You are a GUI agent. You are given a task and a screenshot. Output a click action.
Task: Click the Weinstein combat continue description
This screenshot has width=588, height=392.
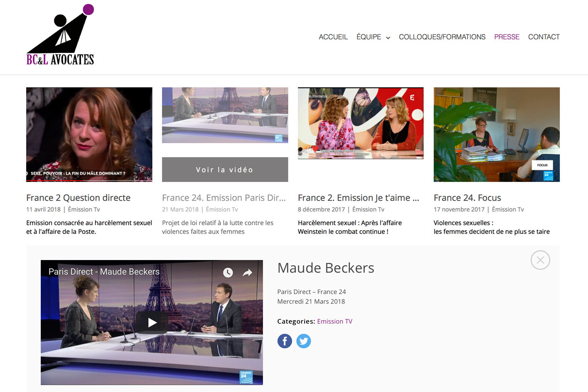coord(350,227)
